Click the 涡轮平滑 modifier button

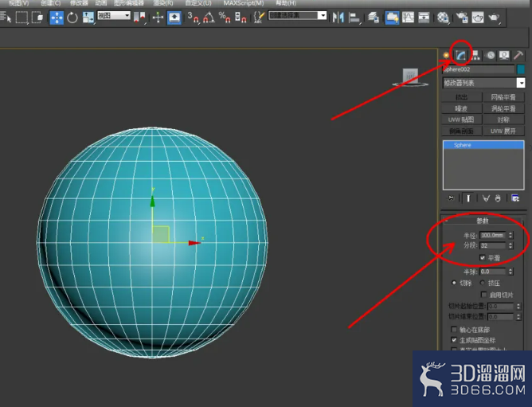[x=503, y=108]
